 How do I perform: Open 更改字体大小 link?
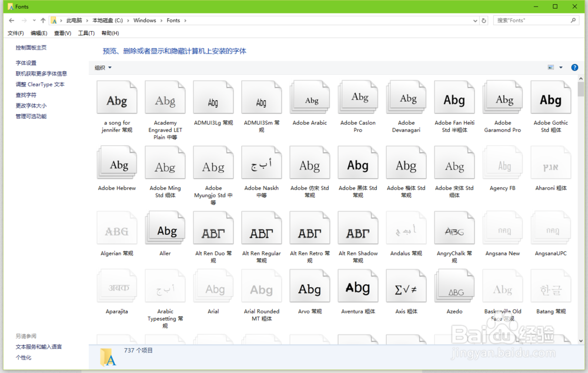[x=31, y=106]
